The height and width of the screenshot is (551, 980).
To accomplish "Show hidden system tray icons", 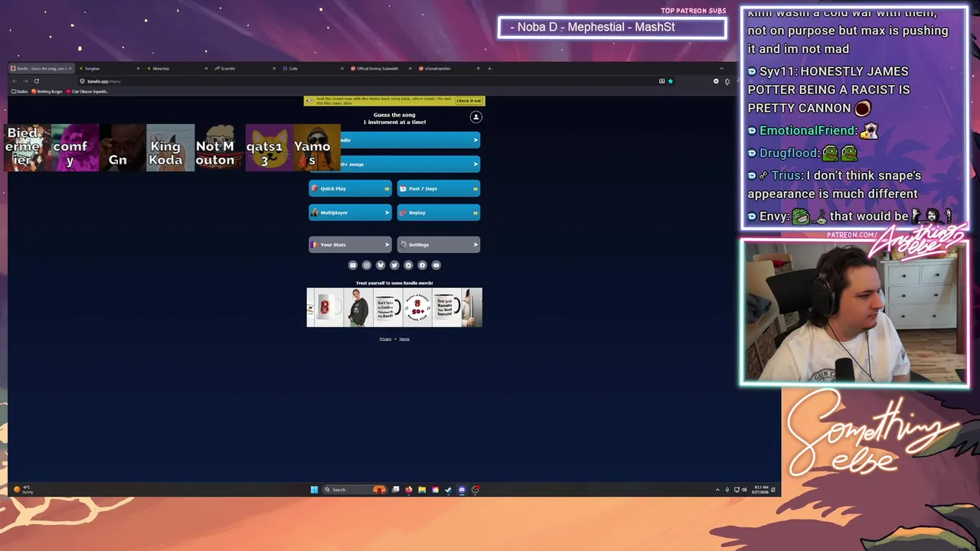I will pos(717,490).
